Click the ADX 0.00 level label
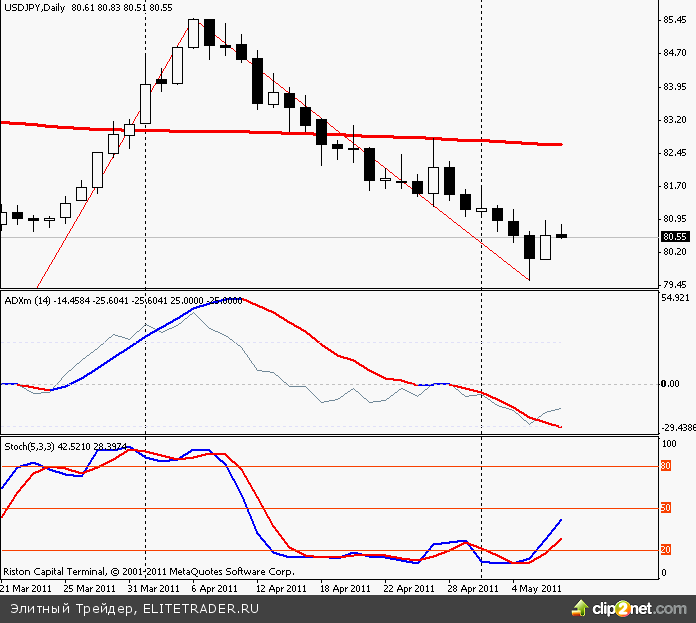 click(x=671, y=384)
